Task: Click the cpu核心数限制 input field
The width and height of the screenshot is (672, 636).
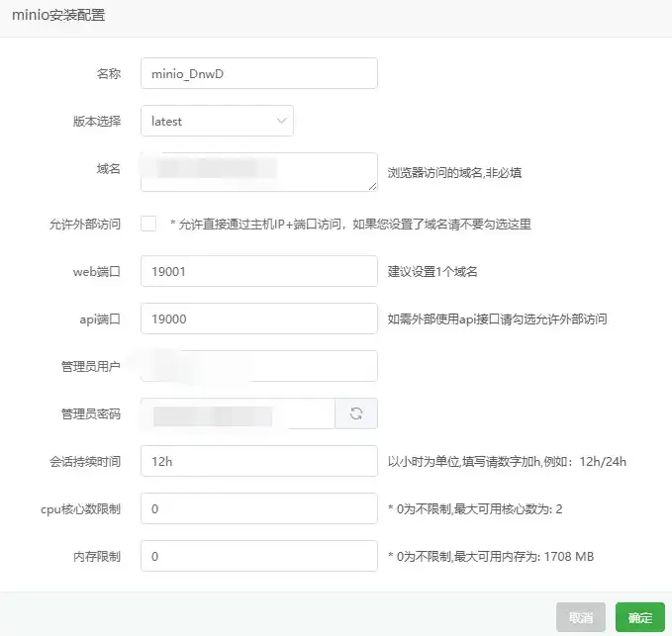Action: 259,508
